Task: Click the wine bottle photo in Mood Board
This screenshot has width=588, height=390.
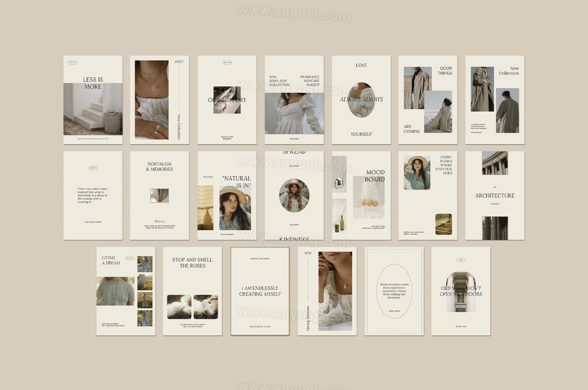Action: pyautogui.click(x=339, y=216)
